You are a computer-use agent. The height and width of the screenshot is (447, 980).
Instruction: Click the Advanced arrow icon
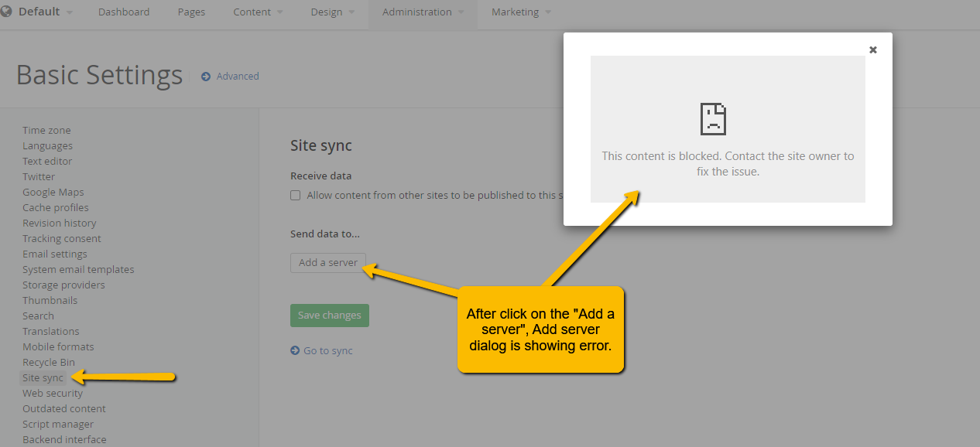[206, 77]
